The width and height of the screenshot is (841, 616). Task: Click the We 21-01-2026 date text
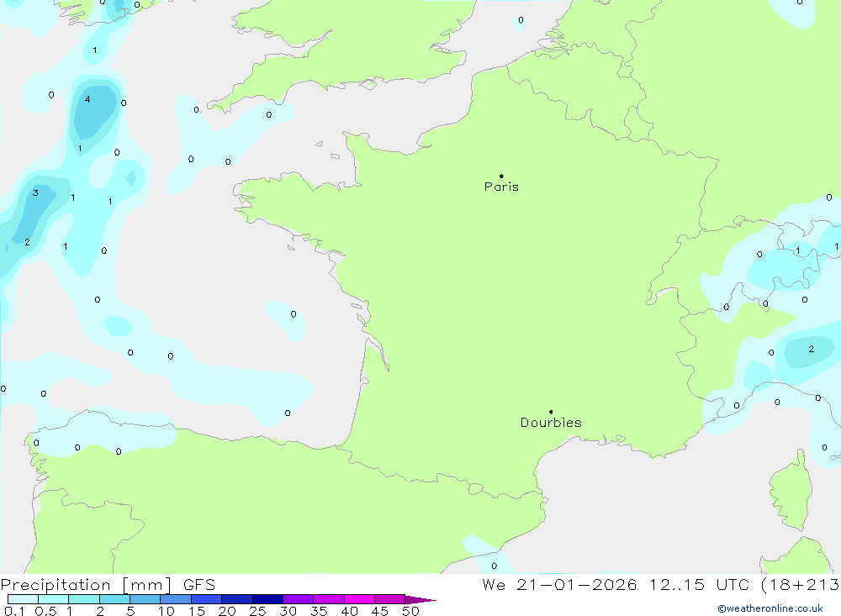pos(559,585)
